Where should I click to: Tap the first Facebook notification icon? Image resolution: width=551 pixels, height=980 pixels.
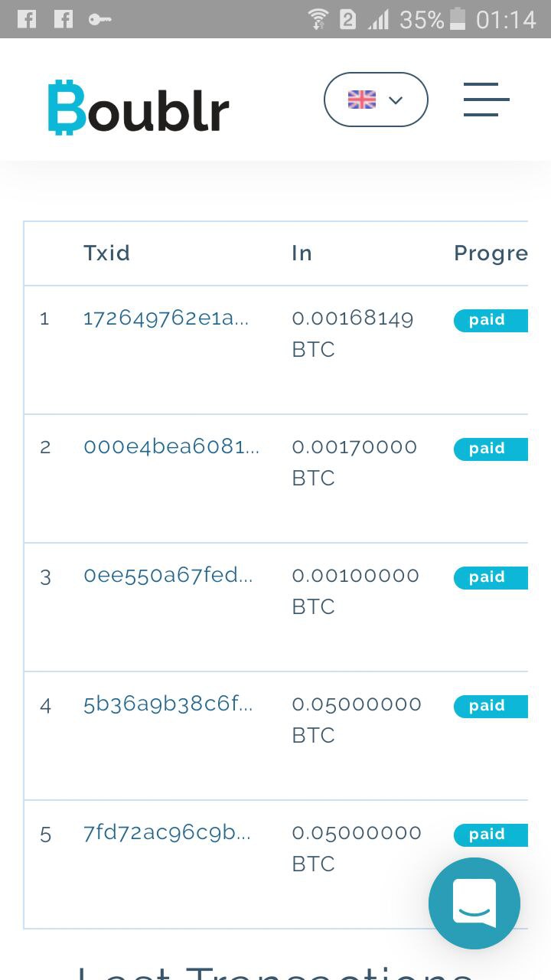pyautogui.click(x=27, y=19)
